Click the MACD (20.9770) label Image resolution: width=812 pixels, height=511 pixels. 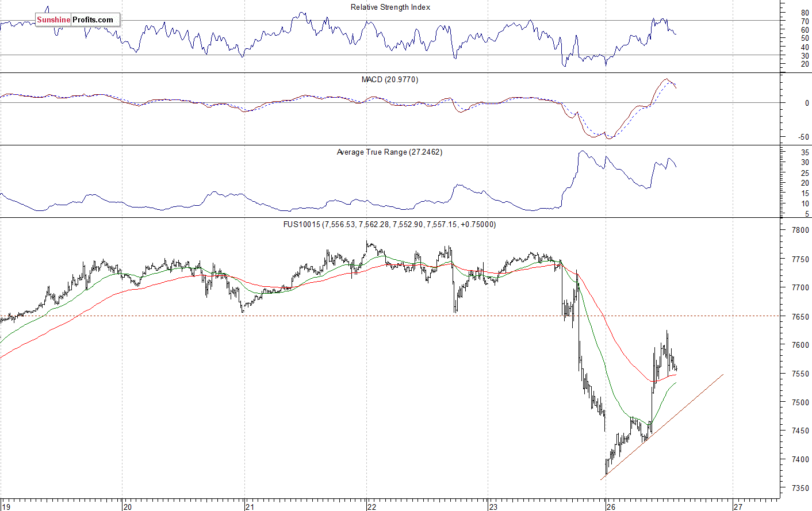tap(390, 79)
